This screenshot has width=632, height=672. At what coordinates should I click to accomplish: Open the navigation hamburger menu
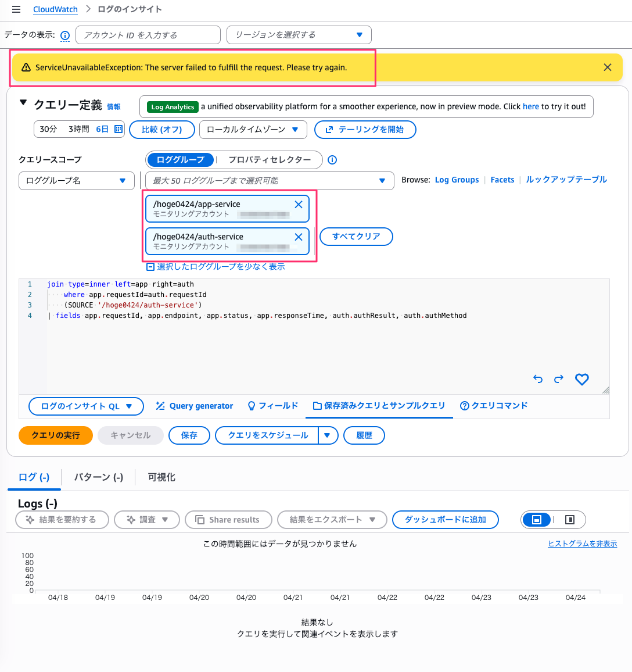tap(16, 9)
